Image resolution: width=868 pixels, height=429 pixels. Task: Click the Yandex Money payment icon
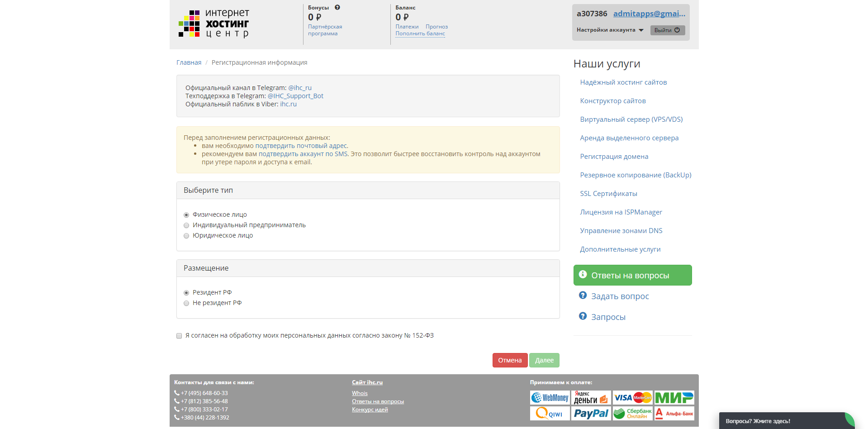(591, 398)
